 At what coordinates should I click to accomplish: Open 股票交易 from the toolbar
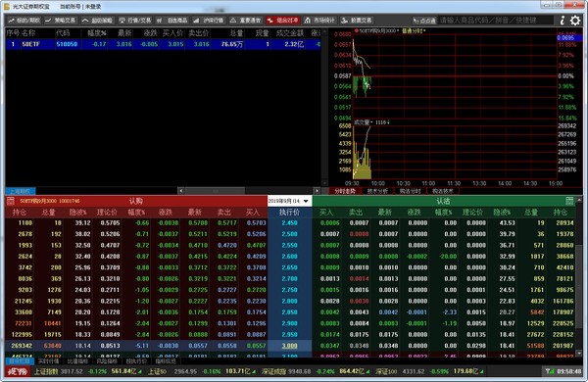(357, 21)
